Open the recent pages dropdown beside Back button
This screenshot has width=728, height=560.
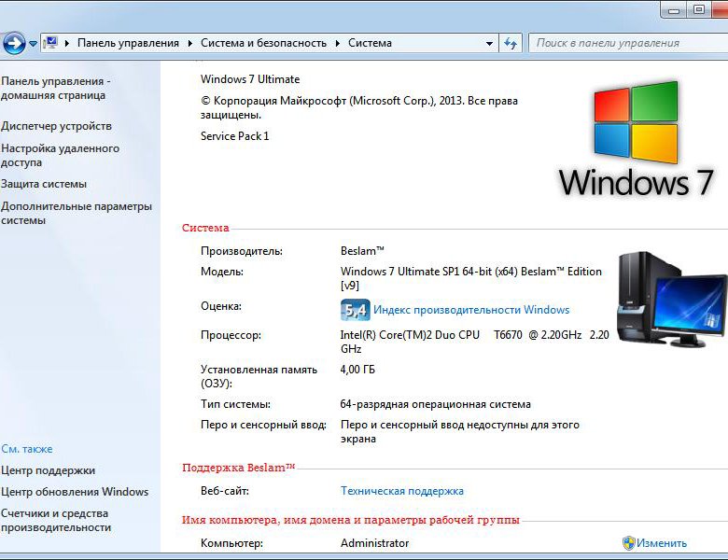[x=34, y=43]
